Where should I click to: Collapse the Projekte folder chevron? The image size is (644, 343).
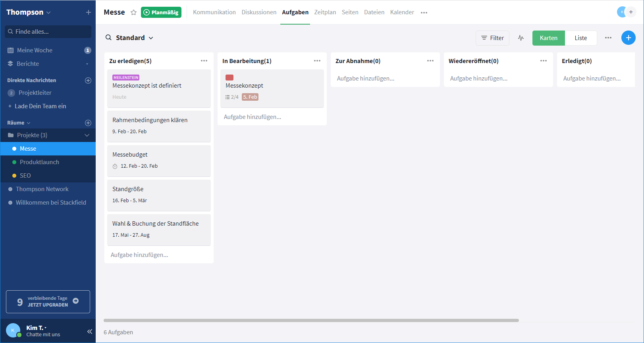pos(87,135)
